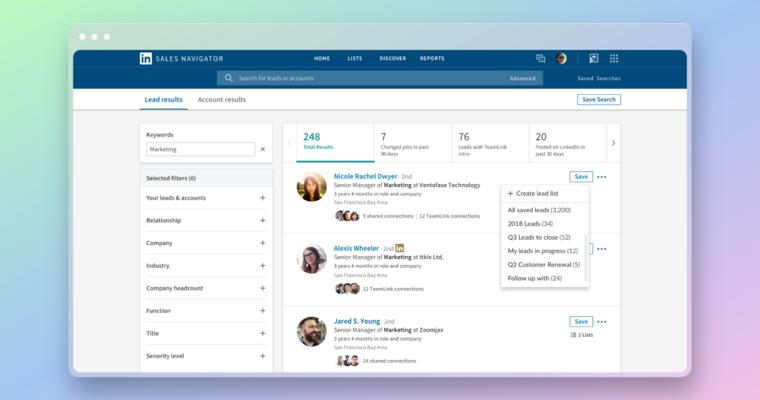
Task: Open the three-dot menu for Nicole Rachel Dwyer
Action: pos(602,177)
